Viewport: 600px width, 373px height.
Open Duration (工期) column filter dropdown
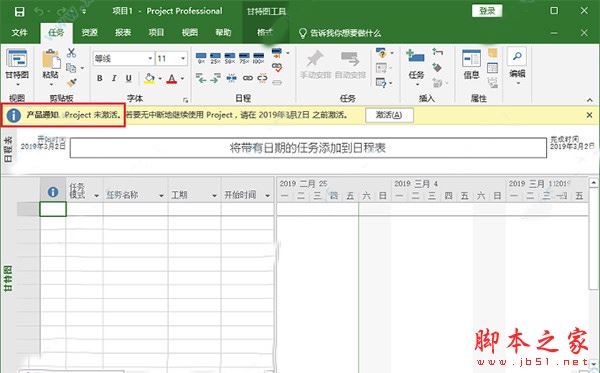(x=214, y=195)
